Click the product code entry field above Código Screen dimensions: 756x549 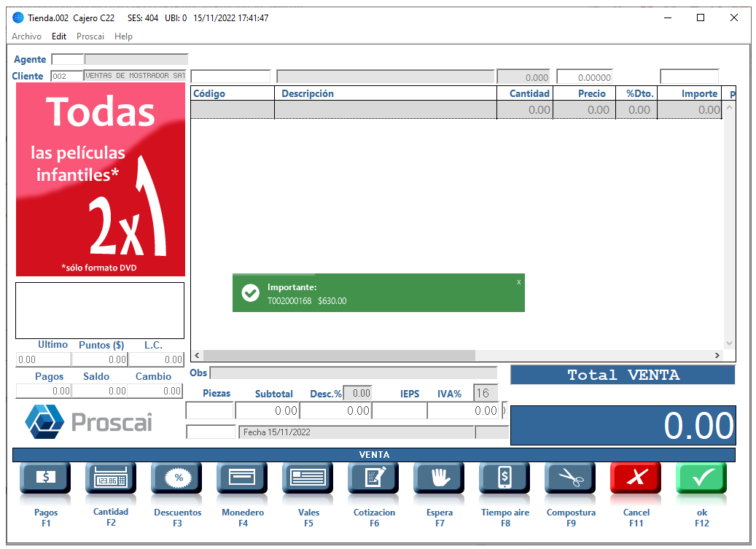click(x=231, y=77)
